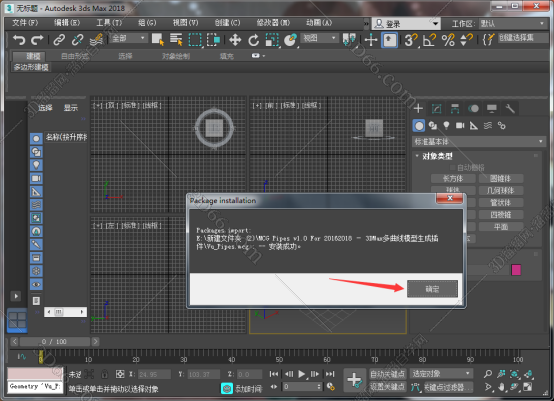554x401 pixels.
Task: Open the 视图(V) menu
Action: pos(185,23)
